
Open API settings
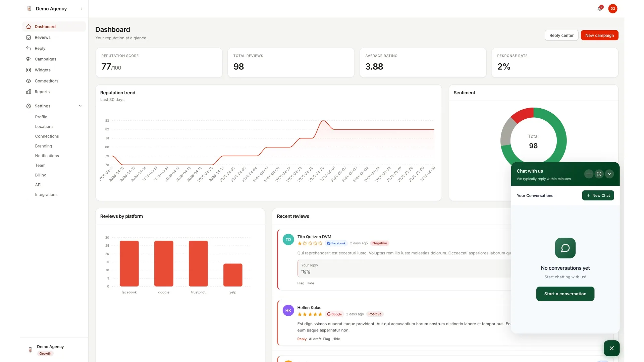pos(38,185)
